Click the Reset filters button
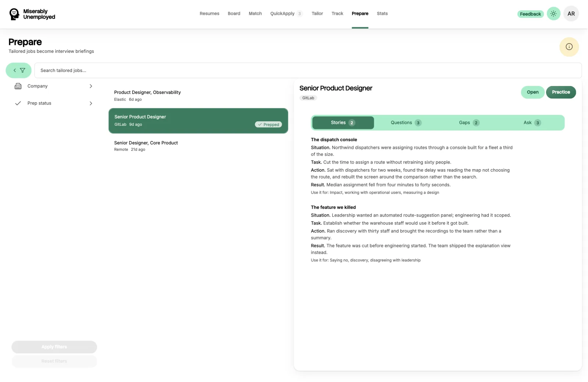 pos(54,361)
